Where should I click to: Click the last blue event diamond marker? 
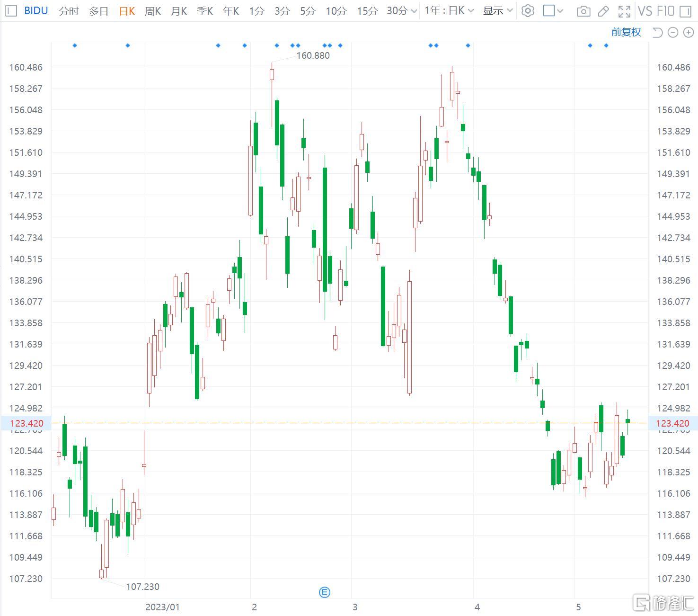[606, 45]
